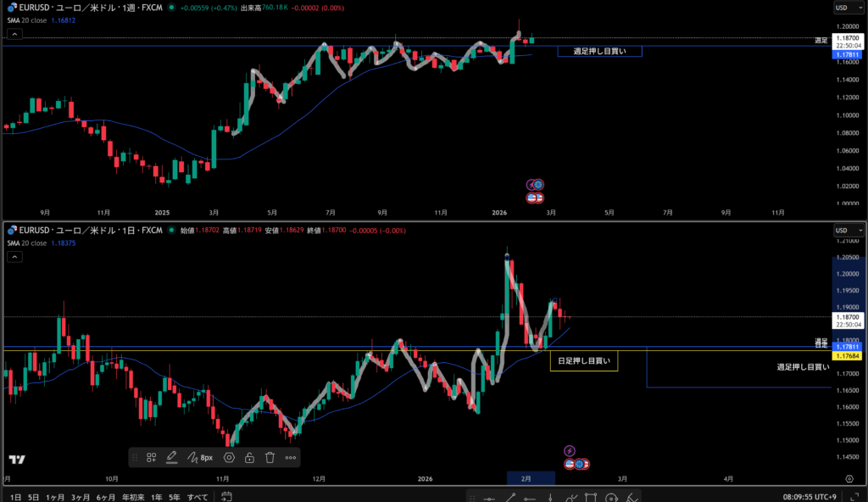
Task: Select the 年初来 time range
Action: 133,497
